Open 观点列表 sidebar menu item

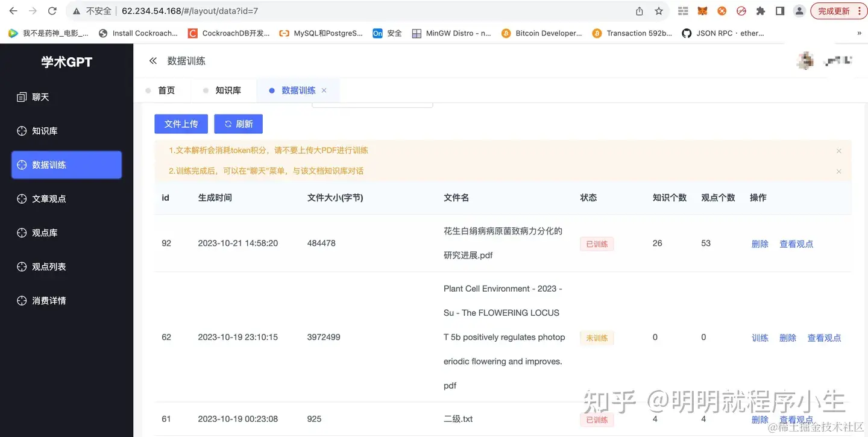coord(66,266)
